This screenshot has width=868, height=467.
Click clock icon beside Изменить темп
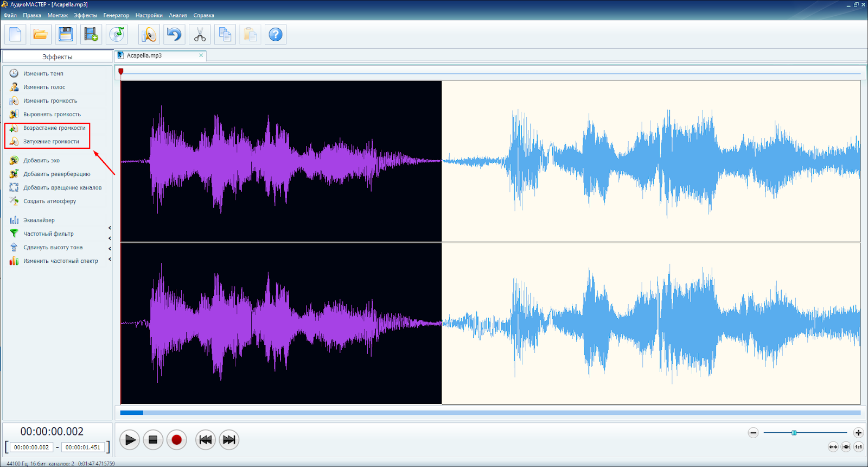pos(14,73)
